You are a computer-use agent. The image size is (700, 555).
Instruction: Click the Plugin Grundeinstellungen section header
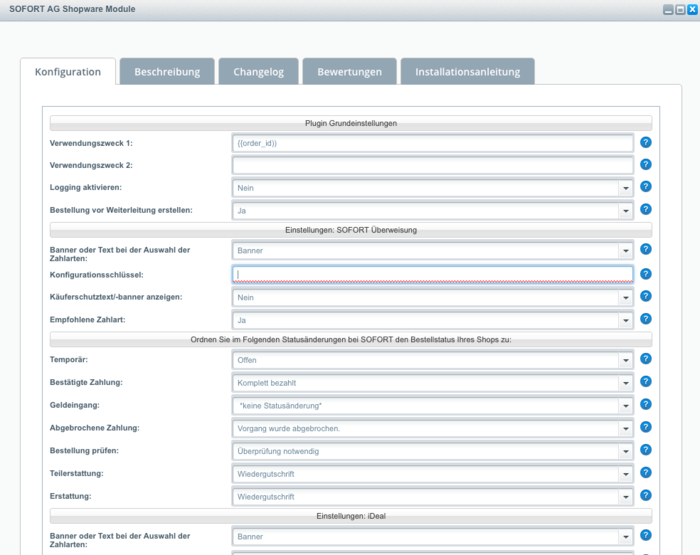click(x=351, y=123)
